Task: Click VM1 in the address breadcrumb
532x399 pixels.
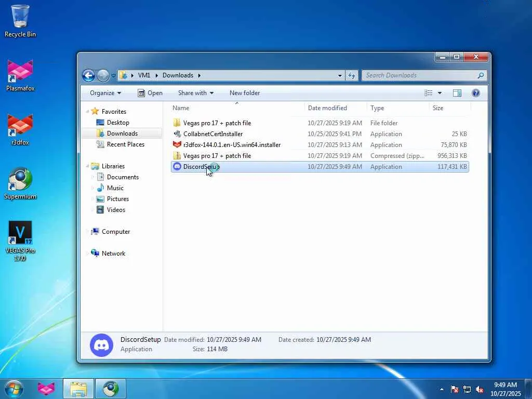Action: click(x=144, y=75)
